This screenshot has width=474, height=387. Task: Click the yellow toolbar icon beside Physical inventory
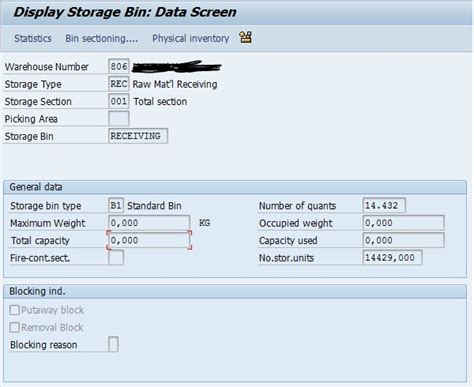246,37
